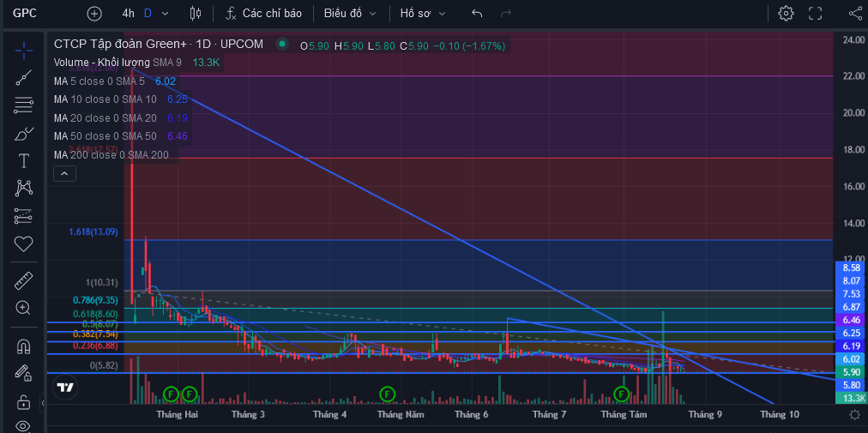This screenshot has width=868, height=433.
Task: Click the F event marker near Tháng Tám
Action: (622, 394)
